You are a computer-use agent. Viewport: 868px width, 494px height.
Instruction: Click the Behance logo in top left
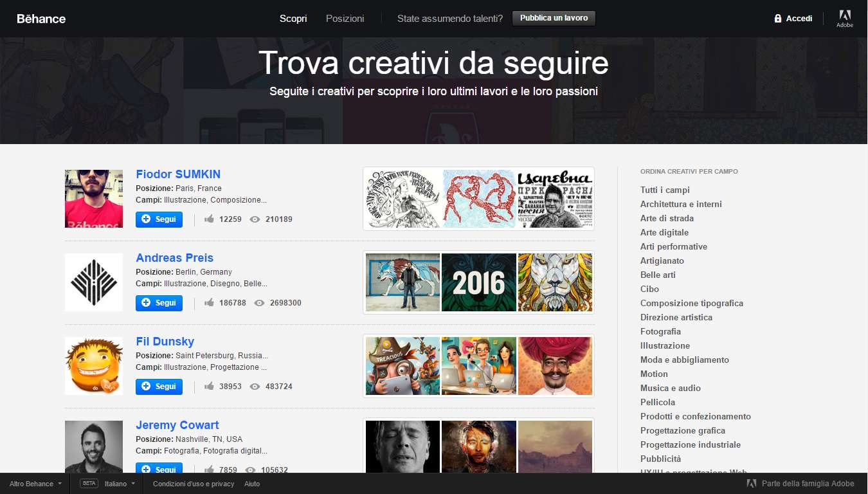pyautogui.click(x=41, y=19)
